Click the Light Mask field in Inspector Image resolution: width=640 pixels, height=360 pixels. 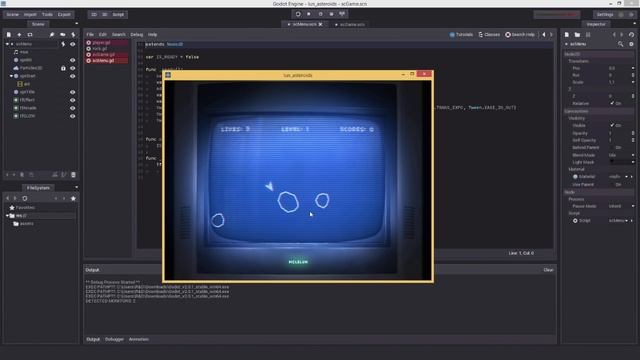pyautogui.click(x=622, y=162)
